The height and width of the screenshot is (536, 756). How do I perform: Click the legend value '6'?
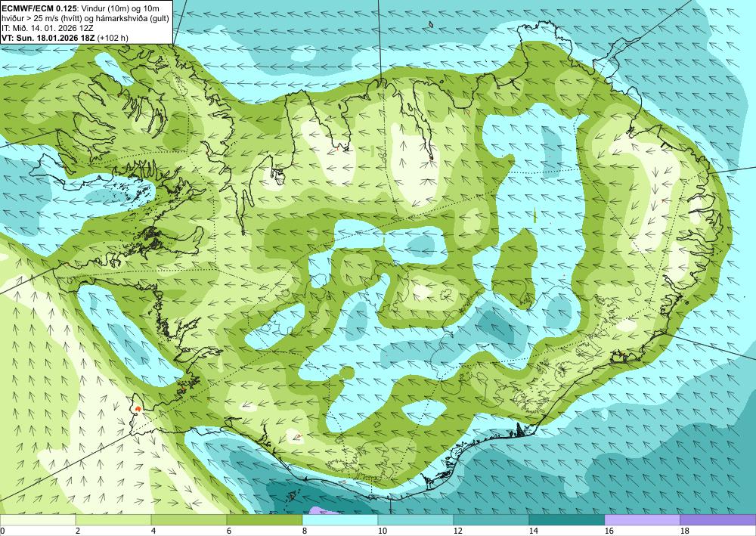[229, 531]
